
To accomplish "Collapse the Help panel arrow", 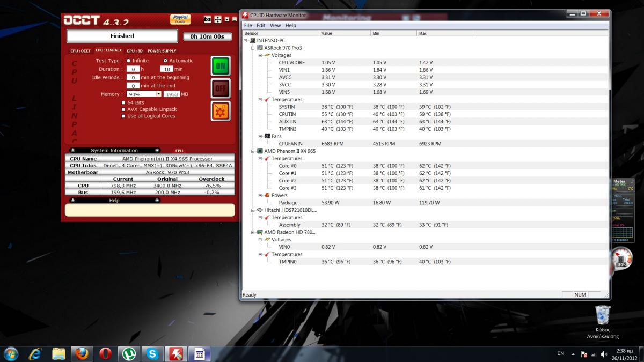I will click(157, 200).
